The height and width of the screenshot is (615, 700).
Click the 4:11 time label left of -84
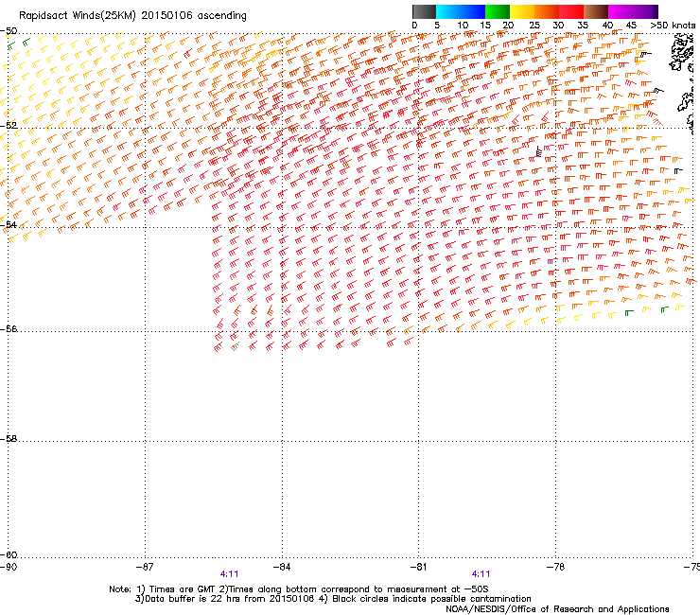(x=230, y=574)
